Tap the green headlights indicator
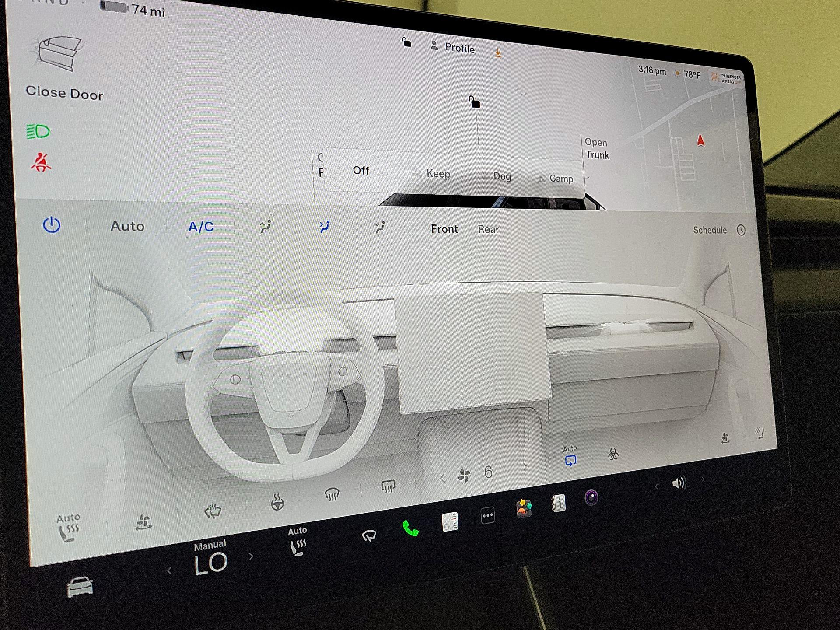The height and width of the screenshot is (630, 840). click(38, 131)
